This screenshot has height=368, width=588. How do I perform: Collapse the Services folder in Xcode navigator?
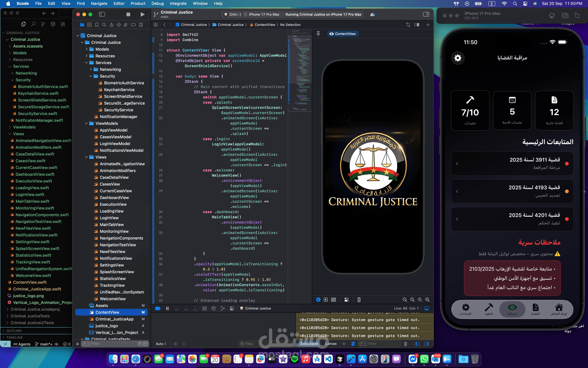87,63
